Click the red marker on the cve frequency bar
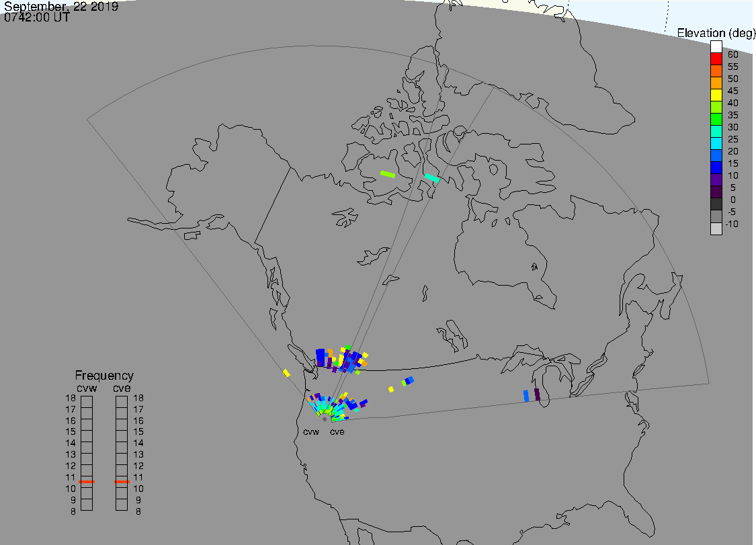This screenshot has height=545, width=756. coord(122,482)
